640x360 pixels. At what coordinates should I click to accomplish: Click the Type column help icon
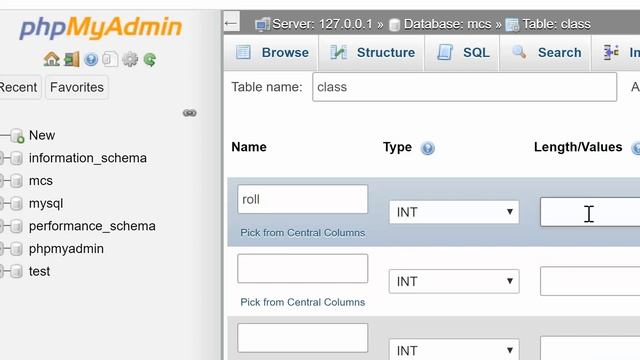(427, 148)
